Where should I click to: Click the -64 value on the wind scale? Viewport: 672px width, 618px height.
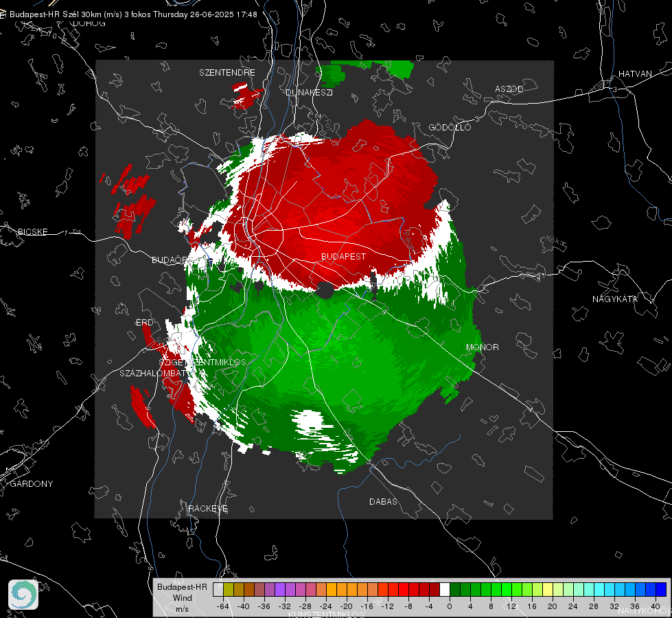223,606
